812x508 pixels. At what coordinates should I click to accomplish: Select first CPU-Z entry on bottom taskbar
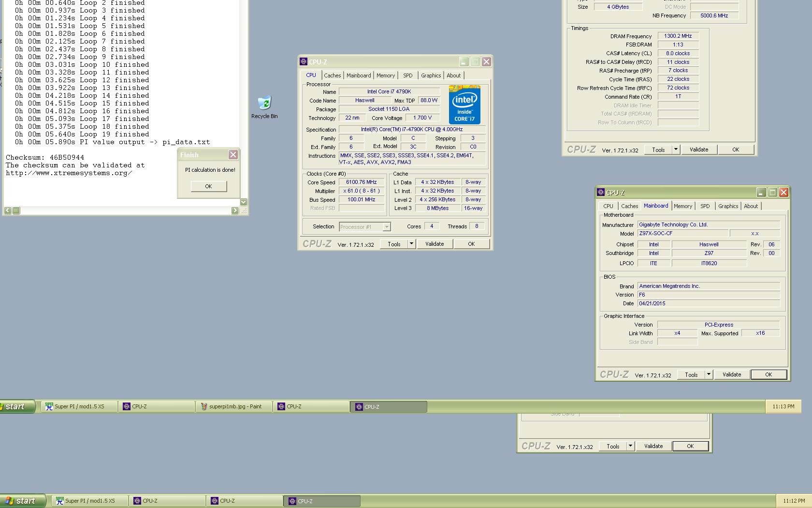[x=168, y=501]
